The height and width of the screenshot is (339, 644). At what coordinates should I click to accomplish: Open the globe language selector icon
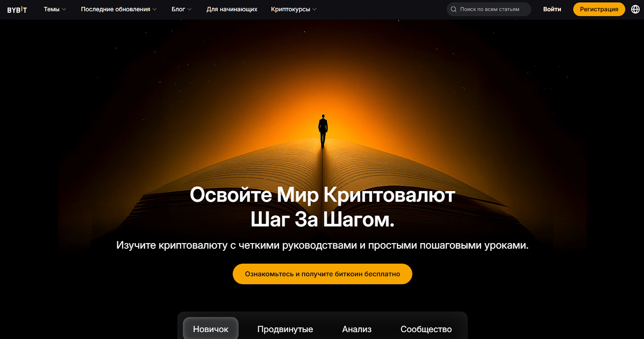[x=635, y=9]
